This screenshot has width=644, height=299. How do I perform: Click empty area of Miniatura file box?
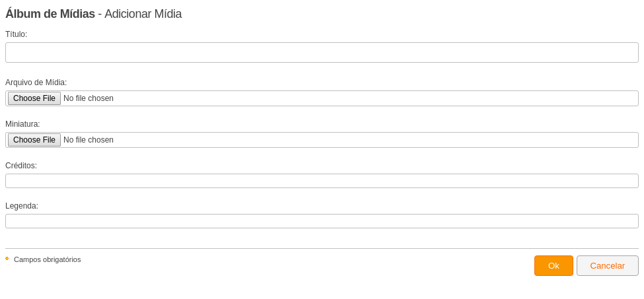click(x=376, y=140)
